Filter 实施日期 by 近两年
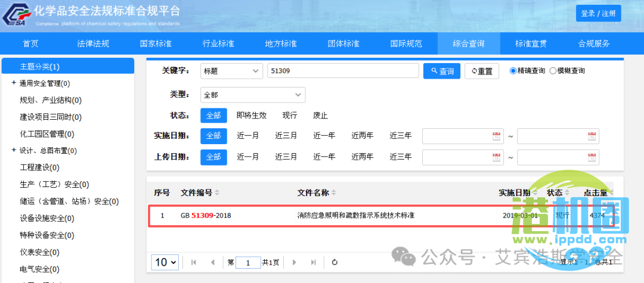Image resolution: width=644 pixels, height=283 pixels. click(x=363, y=136)
